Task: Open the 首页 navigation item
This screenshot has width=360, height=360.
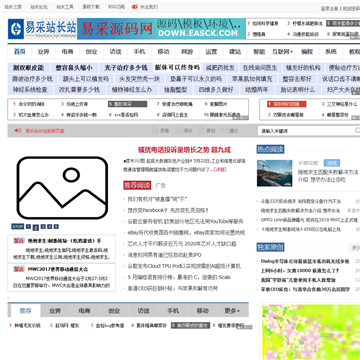Action: coord(19,52)
